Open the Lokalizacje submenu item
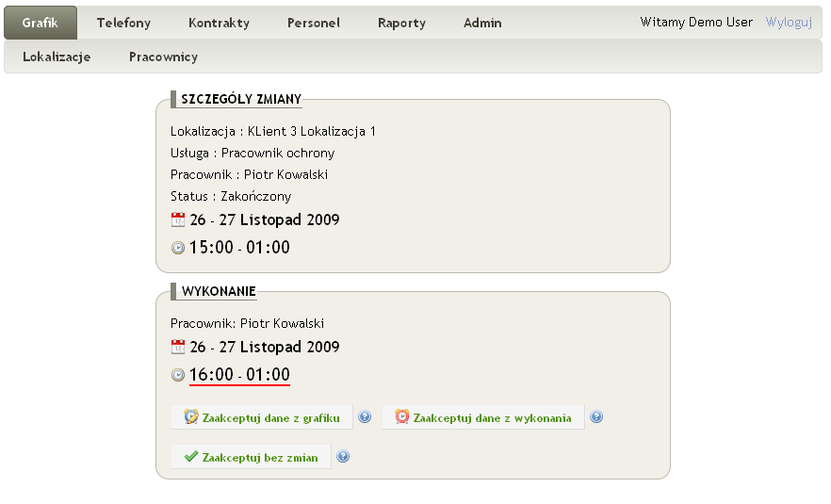The image size is (831, 504). point(57,57)
